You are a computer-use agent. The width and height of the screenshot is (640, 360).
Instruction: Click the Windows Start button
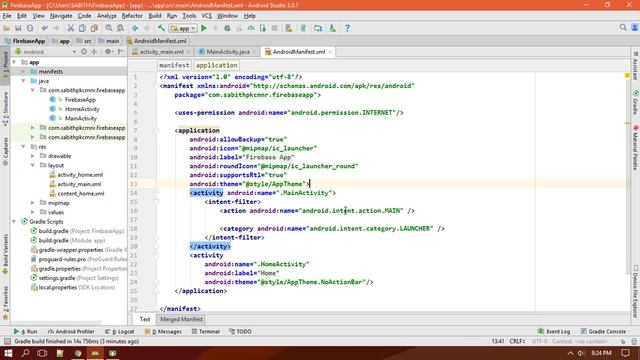8,353
